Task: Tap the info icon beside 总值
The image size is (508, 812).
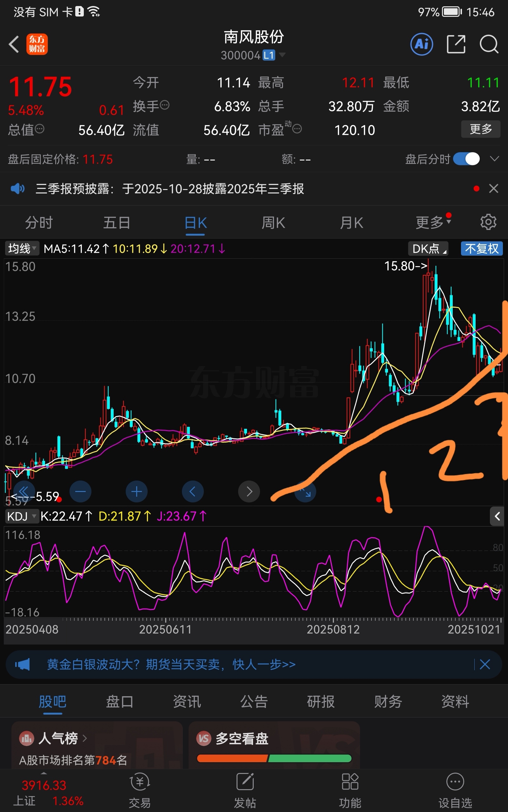Action: pyautogui.click(x=40, y=129)
